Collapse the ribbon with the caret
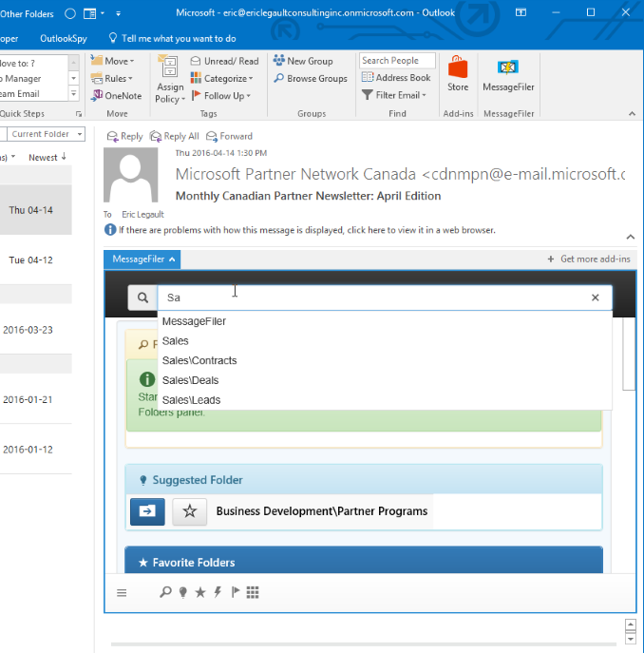Viewport: 644px width, 653px height. click(632, 114)
